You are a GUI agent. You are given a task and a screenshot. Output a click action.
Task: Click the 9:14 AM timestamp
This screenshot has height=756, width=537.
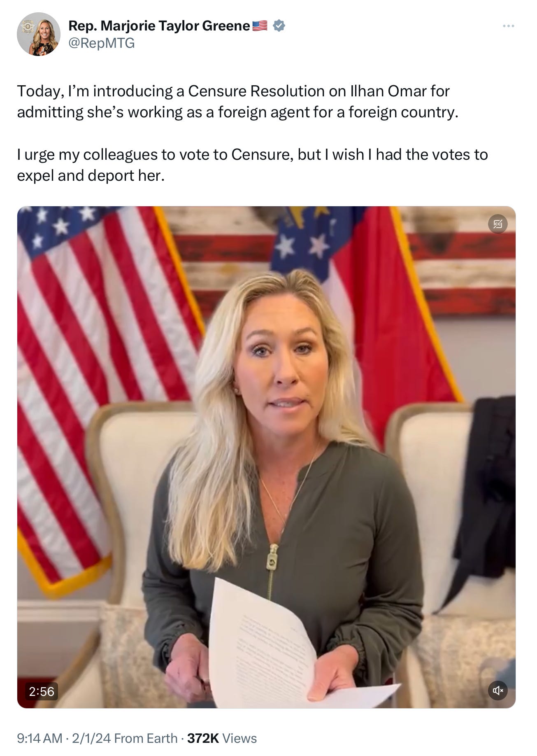(x=40, y=738)
